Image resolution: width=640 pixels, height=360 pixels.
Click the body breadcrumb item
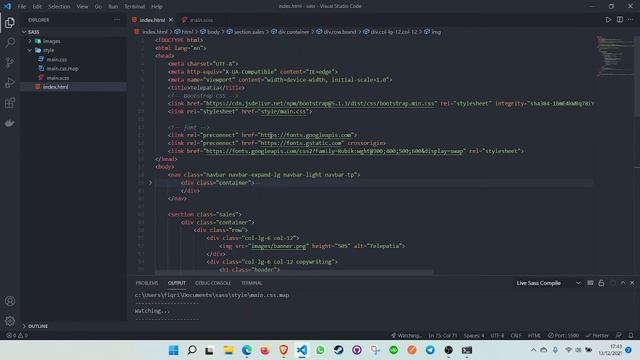coord(213,32)
